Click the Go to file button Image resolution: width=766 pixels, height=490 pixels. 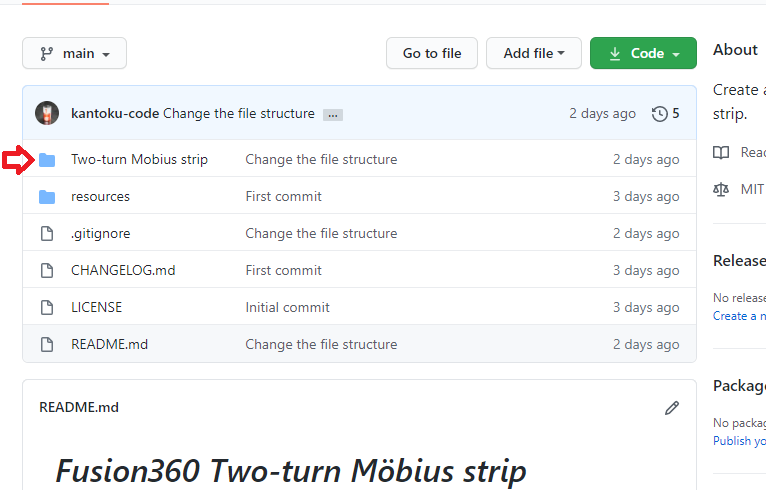(x=432, y=53)
